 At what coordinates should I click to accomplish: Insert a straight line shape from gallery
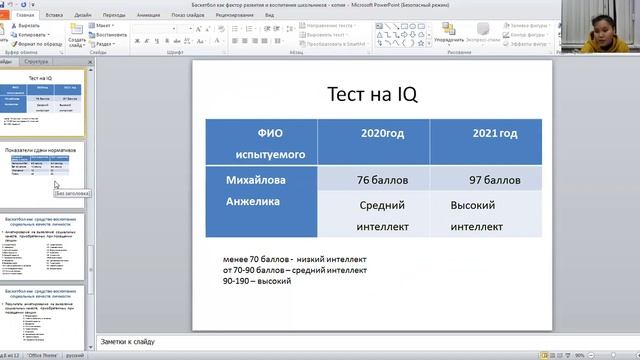point(388,27)
